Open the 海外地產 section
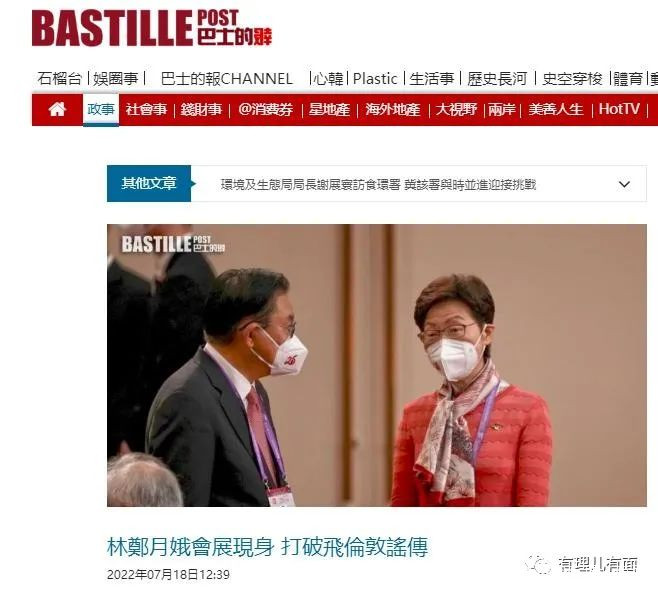Viewport: 658px width, 593px height. [393, 110]
